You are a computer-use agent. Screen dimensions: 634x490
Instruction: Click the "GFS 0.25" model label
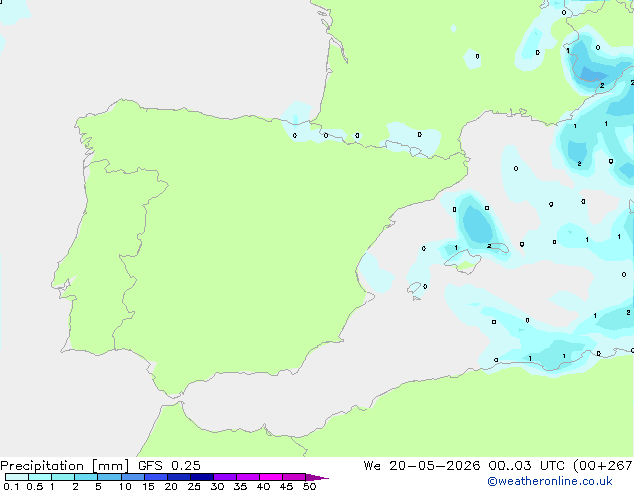169,466
